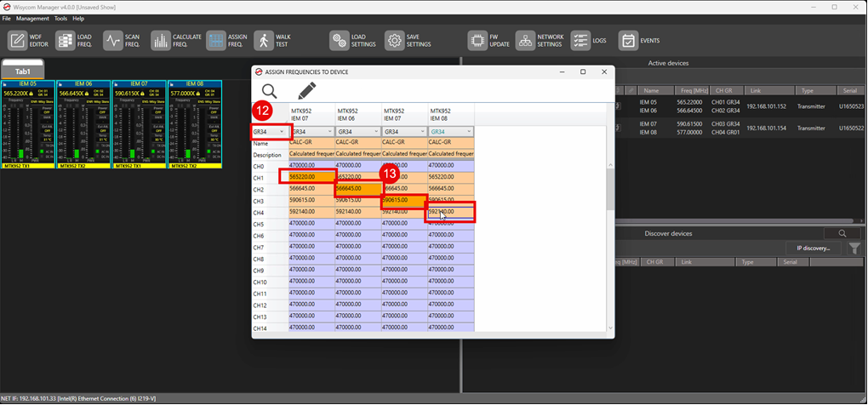Click the lock icon next to 577.0000 frequency
This screenshot has height=405, width=868.
point(197,94)
